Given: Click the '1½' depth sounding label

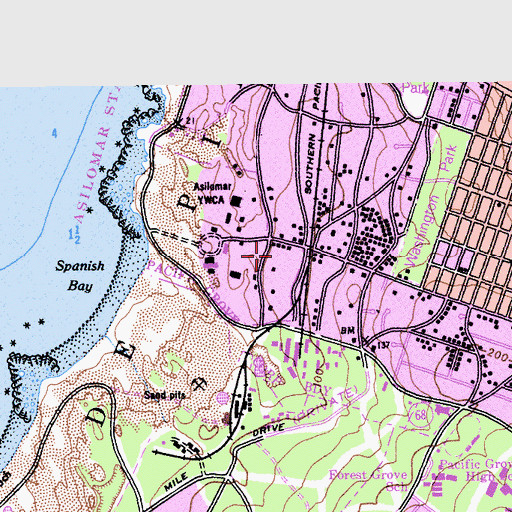Looking at the screenshot, I should [x=75, y=234].
